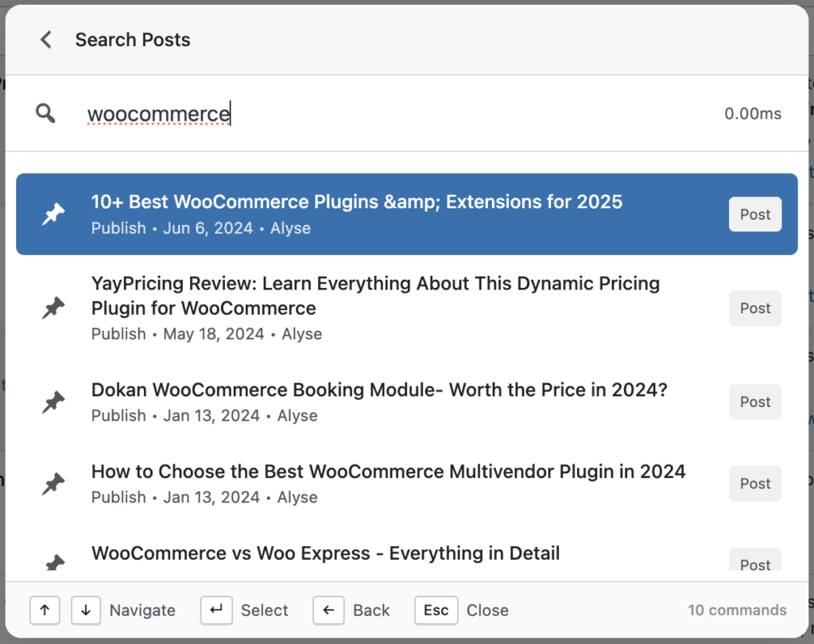The image size is (814, 644).
Task: Click the pin icon beside Dokan WooCommerce Booking Module
Action: pos(52,401)
